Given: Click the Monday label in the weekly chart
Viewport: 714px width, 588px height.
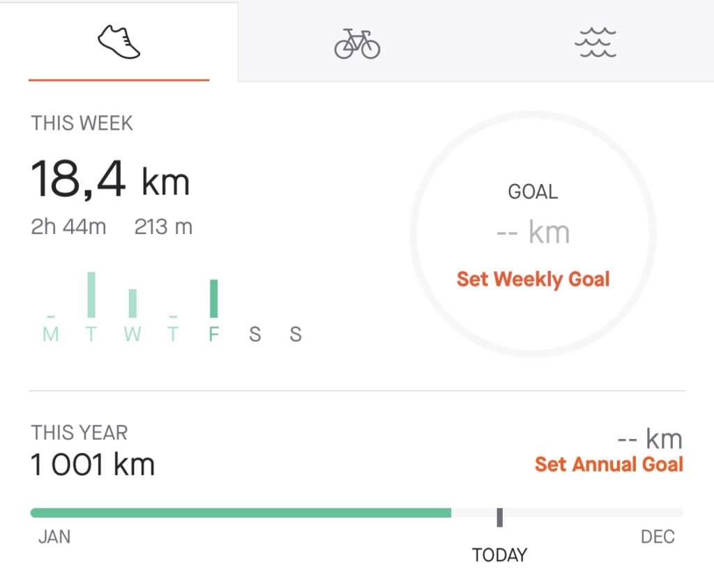Looking at the screenshot, I should 50,334.
